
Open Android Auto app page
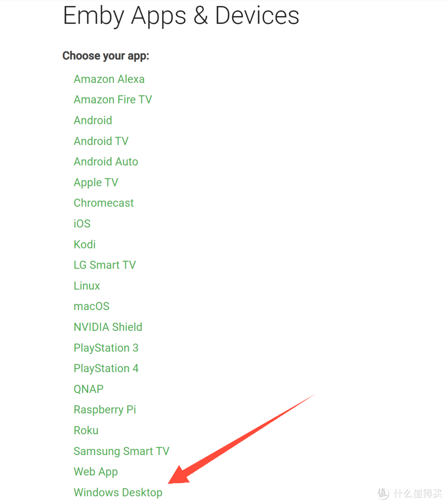[106, 162]
